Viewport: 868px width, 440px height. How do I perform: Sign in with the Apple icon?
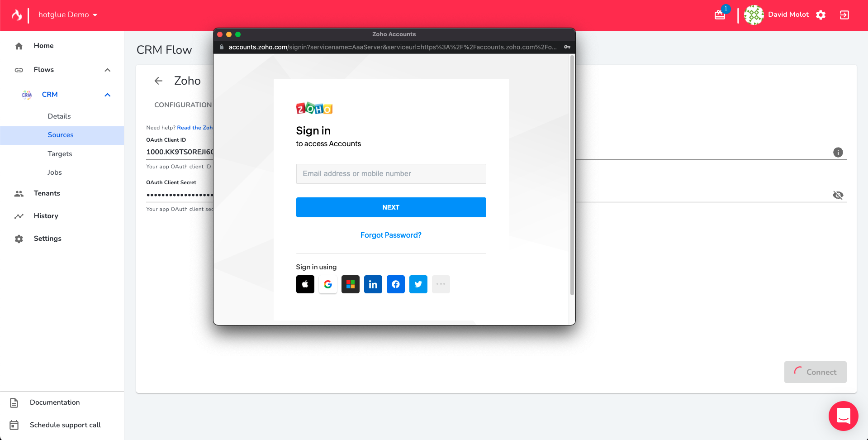tap(305, 284)
